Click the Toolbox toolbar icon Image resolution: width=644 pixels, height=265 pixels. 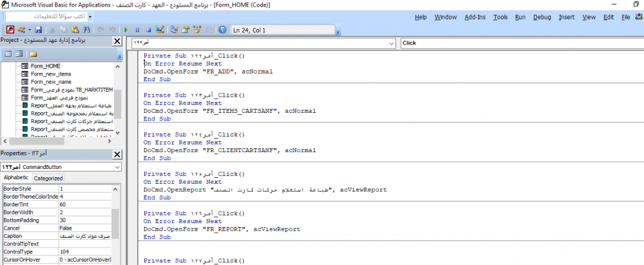click(x=208, y=30)
